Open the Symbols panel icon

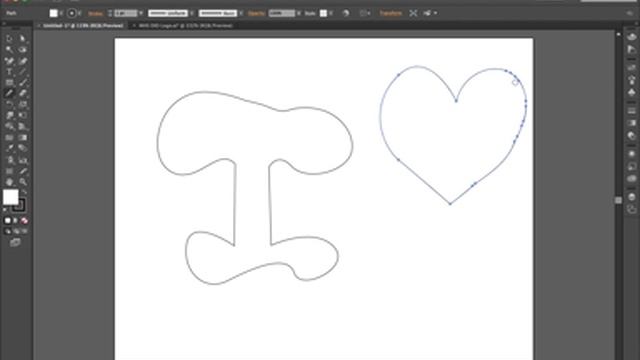632,92
